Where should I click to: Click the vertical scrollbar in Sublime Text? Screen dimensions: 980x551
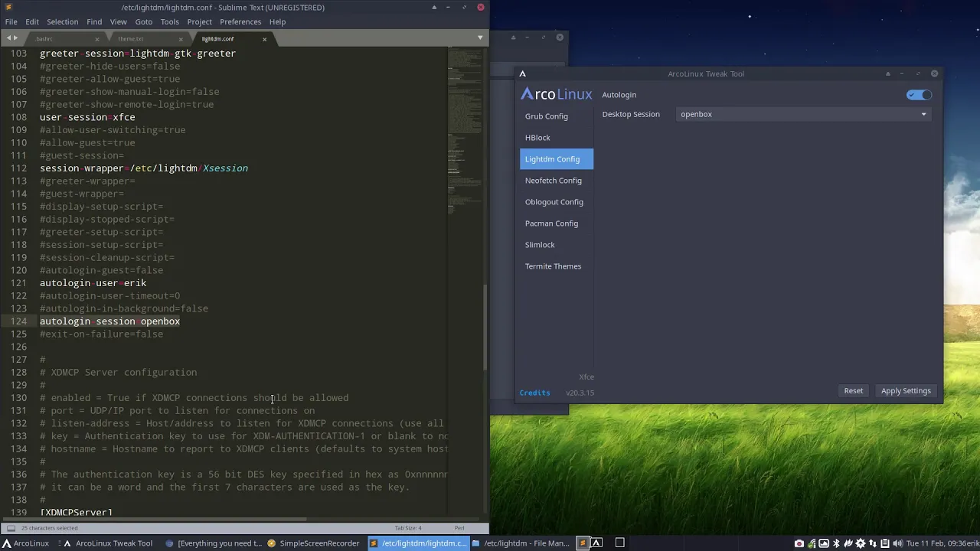pyautogui.click(x=484, y=327)
